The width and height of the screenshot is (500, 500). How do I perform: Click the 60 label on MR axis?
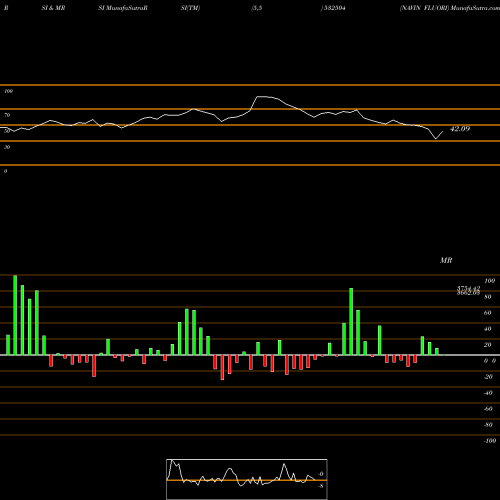[488, 313]
